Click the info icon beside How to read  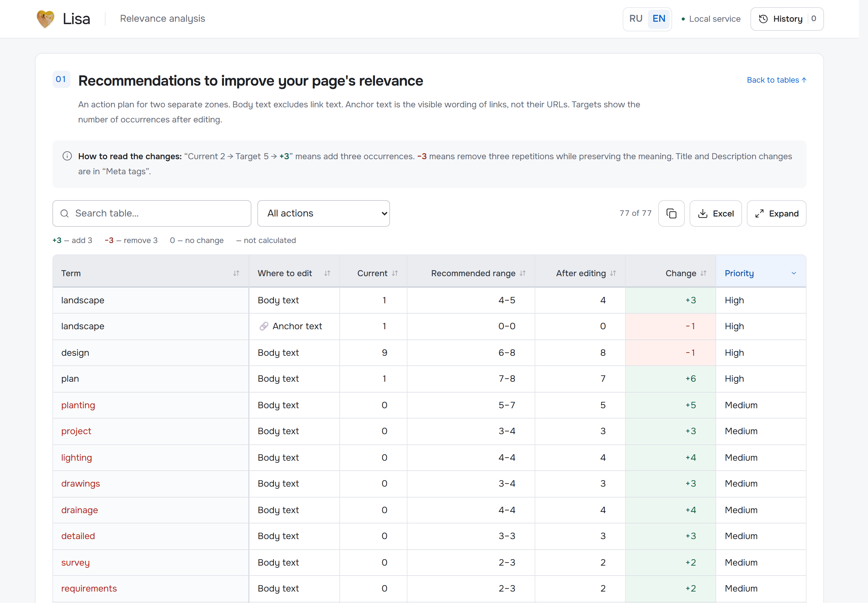tap(67, 156)
